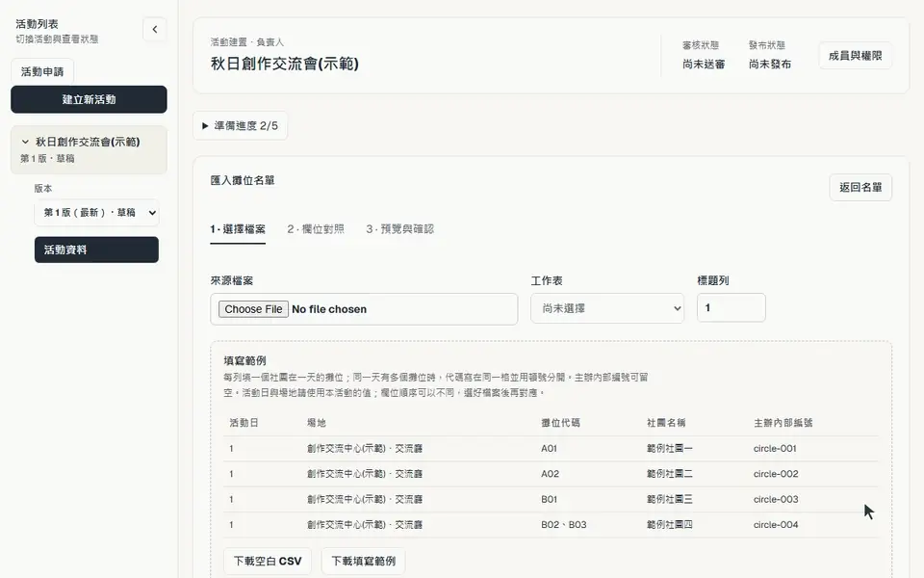Click the 下載填寫範例 button
The height and width of the screenshot is (578, 924).
pos(363,561)
